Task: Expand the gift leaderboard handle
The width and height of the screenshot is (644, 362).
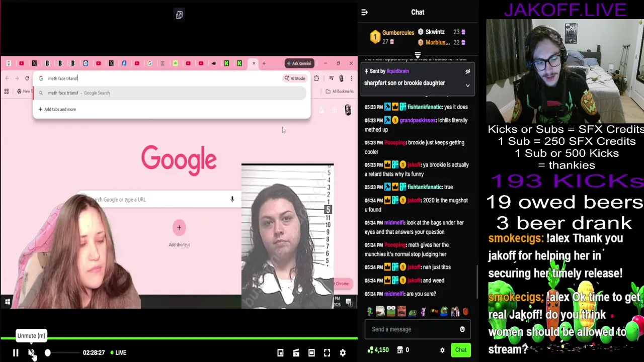Action: pyautogui.click(x=418, y=55)
